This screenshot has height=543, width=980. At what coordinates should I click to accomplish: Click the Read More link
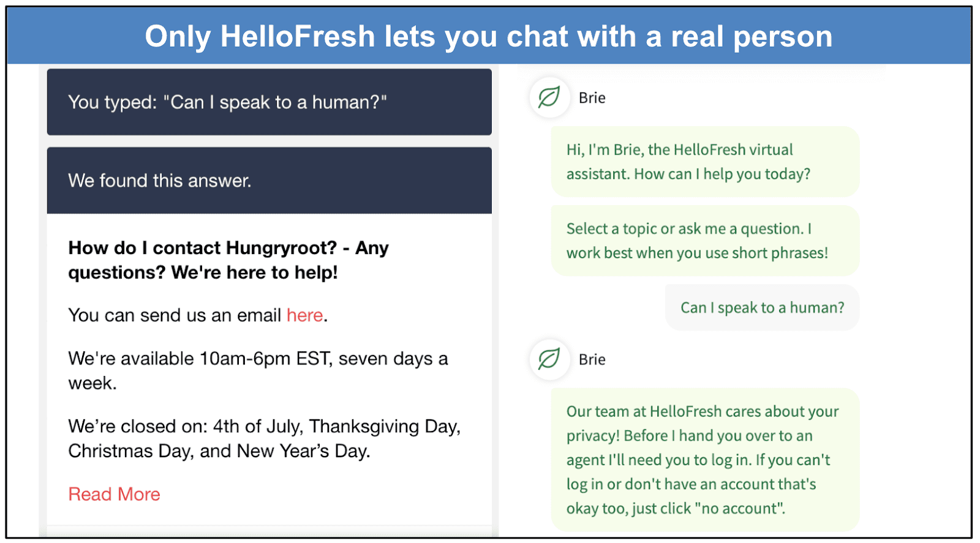click(114, 493)
